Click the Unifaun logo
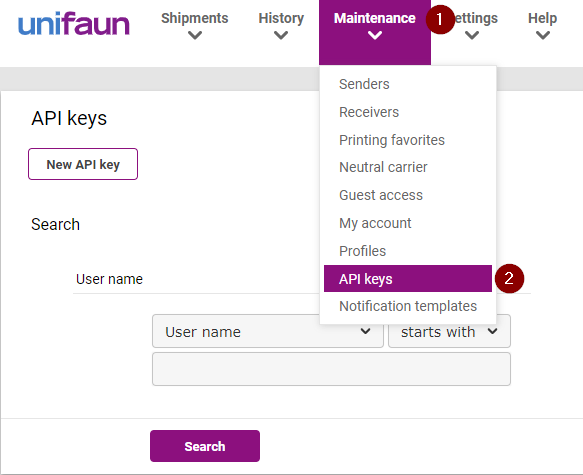 74,24
